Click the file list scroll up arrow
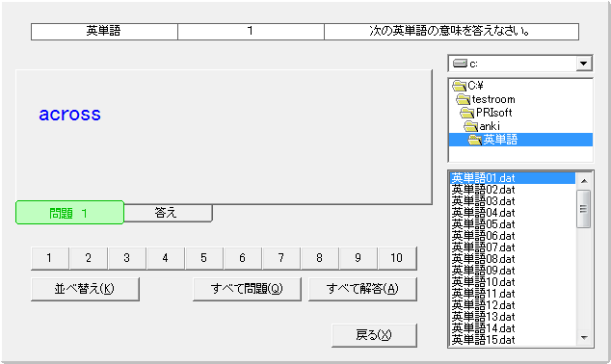The width and height of the screenshot is (611, 364). pos(584,181)
